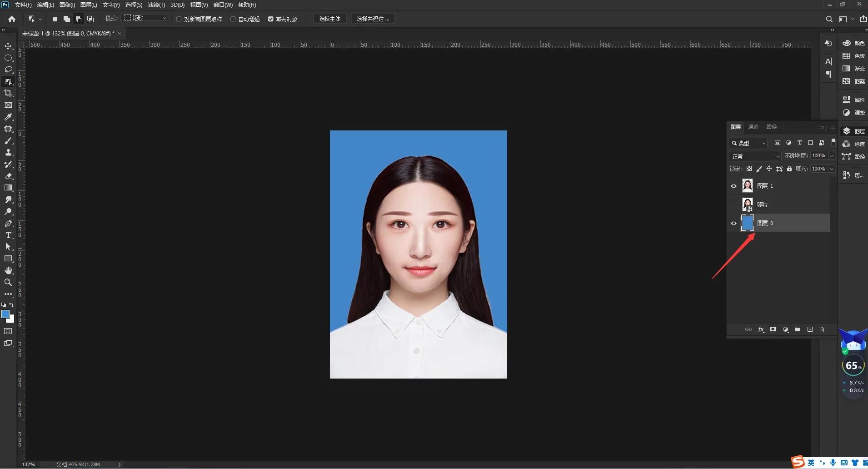Show the 照片 layer visibility
The width and height of the screenshot is (868, 469).
click(x=734, y=204)
